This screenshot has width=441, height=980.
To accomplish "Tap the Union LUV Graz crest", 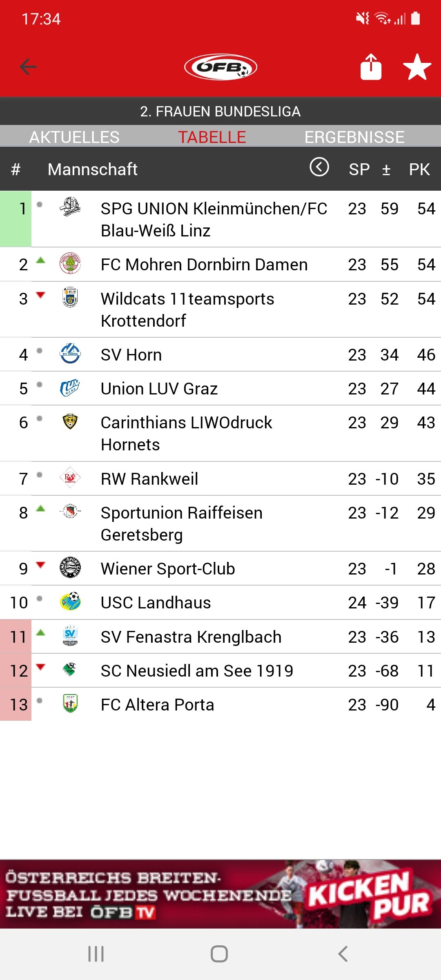I will click(70, 388).
